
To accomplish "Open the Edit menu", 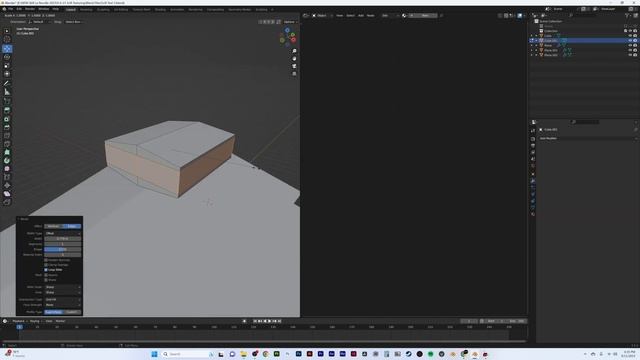I will [x=19, y=9].
